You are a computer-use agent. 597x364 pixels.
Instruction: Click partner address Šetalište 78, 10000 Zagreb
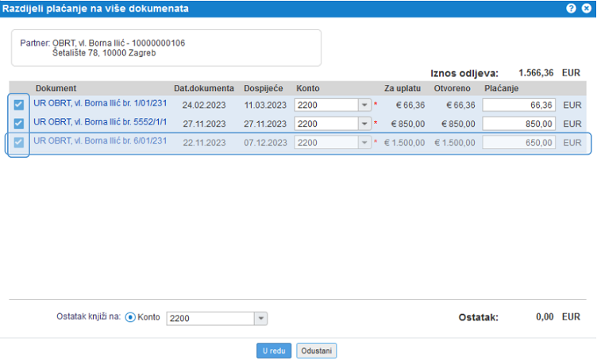pos(104,53)
